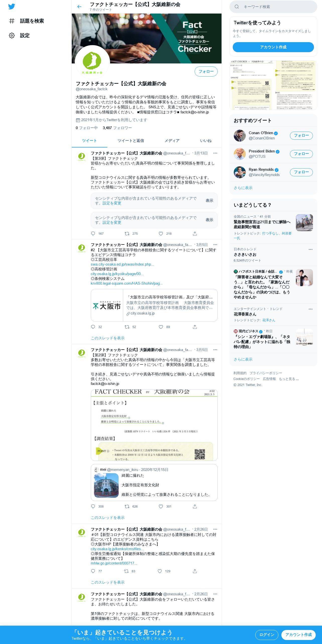This screenshot has width=322, height=644.
Task: Open quoted tweet by mei
Action: click(x=154, y=482)
